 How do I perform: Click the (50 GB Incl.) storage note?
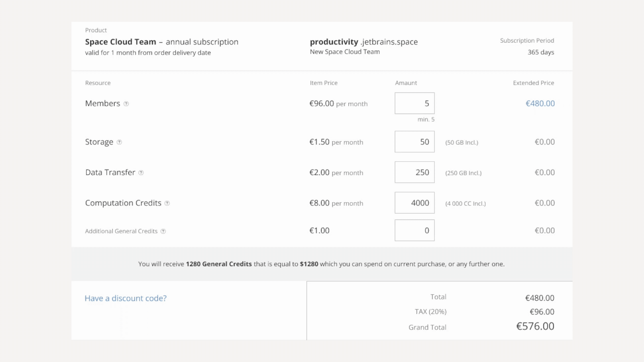(462, 142)
